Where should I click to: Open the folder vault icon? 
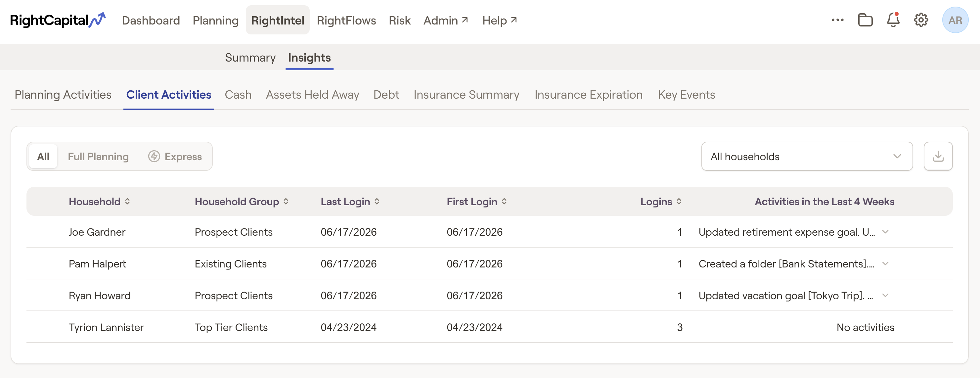(x=865, y=20)
